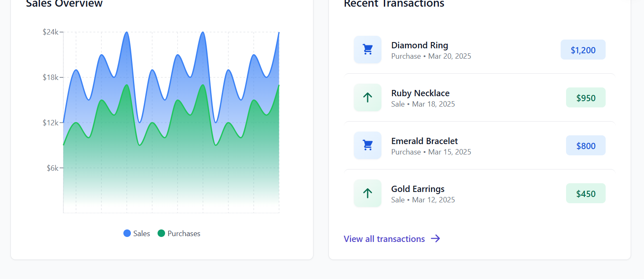644x279 pixels.
Task: Click the Recent Transactions heading
Action: tap(393, 4)
